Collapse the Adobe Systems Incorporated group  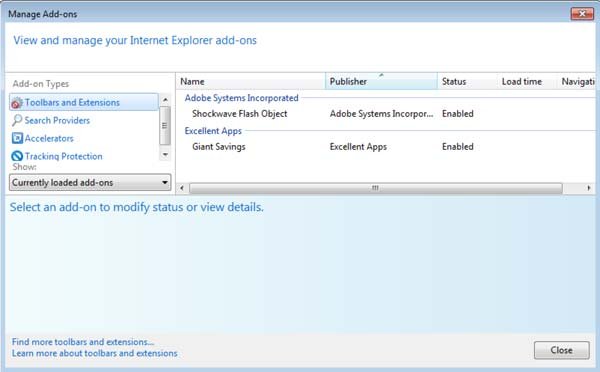click(x=241, y=98)
